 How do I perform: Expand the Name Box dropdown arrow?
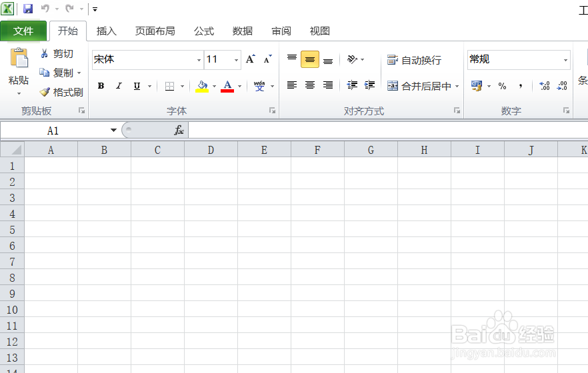113,131
